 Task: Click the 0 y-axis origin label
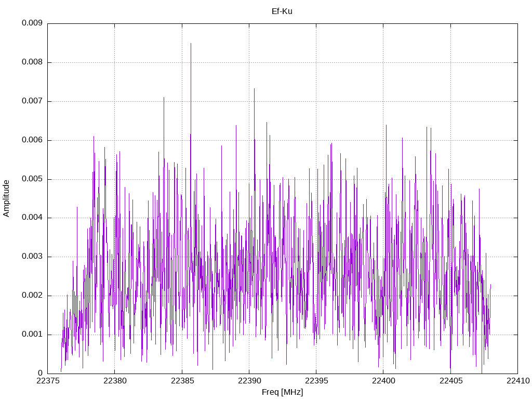[41, 373]
